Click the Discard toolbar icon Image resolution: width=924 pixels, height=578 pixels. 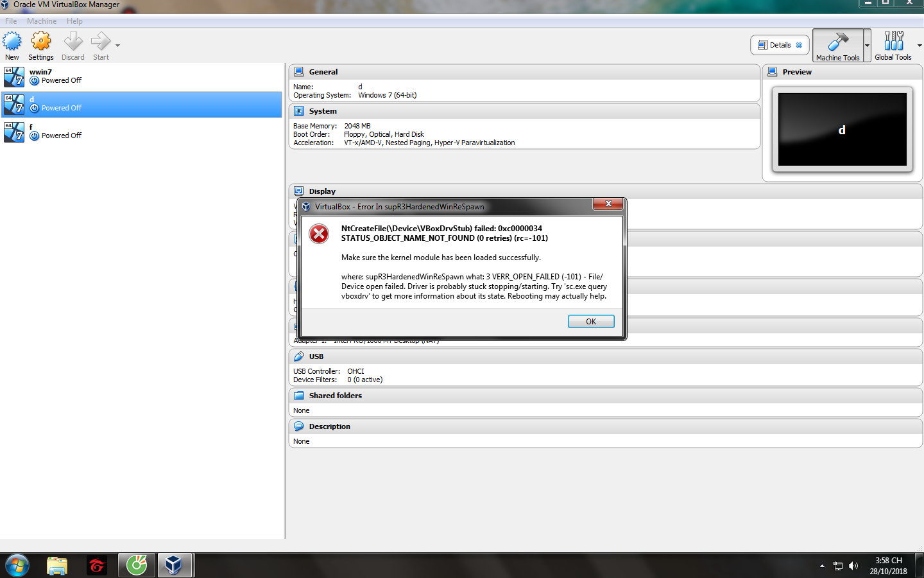coord(73,41)
